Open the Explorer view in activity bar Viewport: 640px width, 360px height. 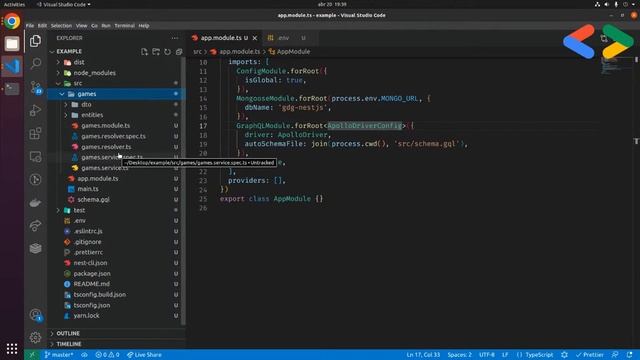click(x=36, y=41)
